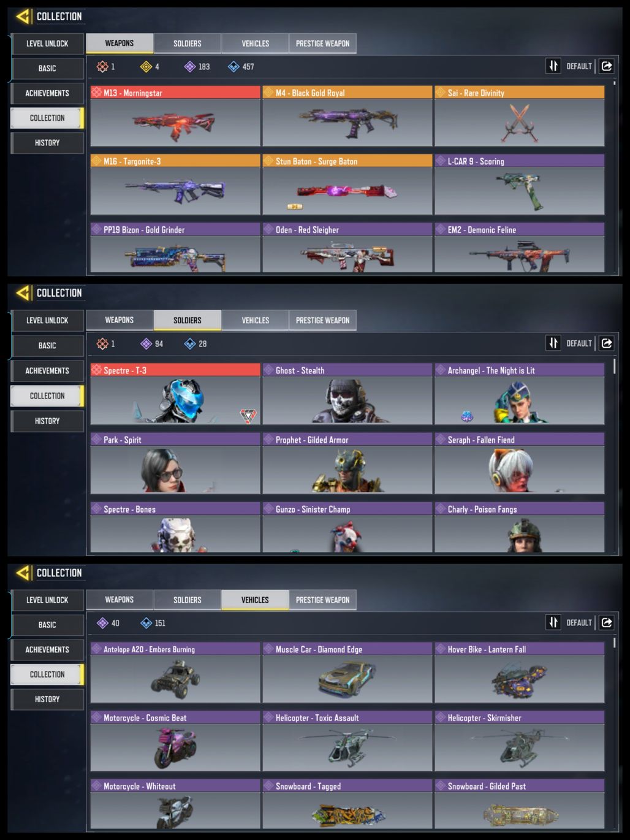Open the DEFAULT sorting option in Soldiers view

coord(579,343)
